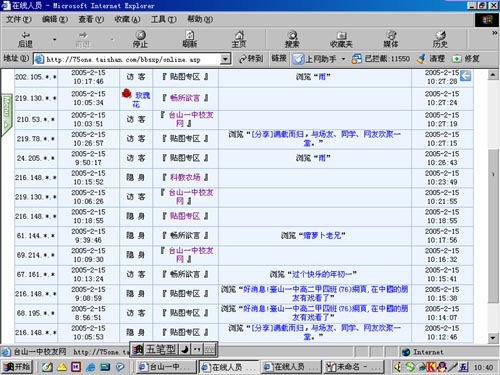Toggle the moon icon on IME bar
Screen dimensions: 500x375
click(185, 349)
